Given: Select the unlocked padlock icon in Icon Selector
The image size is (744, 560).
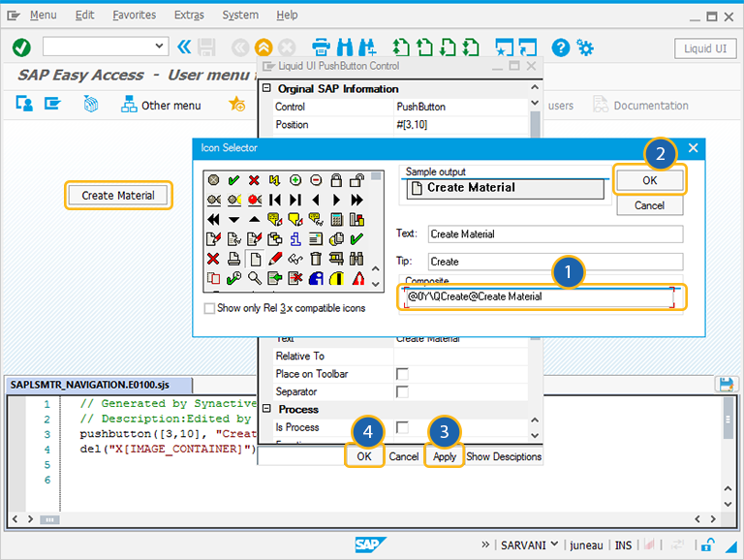Looking at the screenshot, I should (x=356, y=180).
